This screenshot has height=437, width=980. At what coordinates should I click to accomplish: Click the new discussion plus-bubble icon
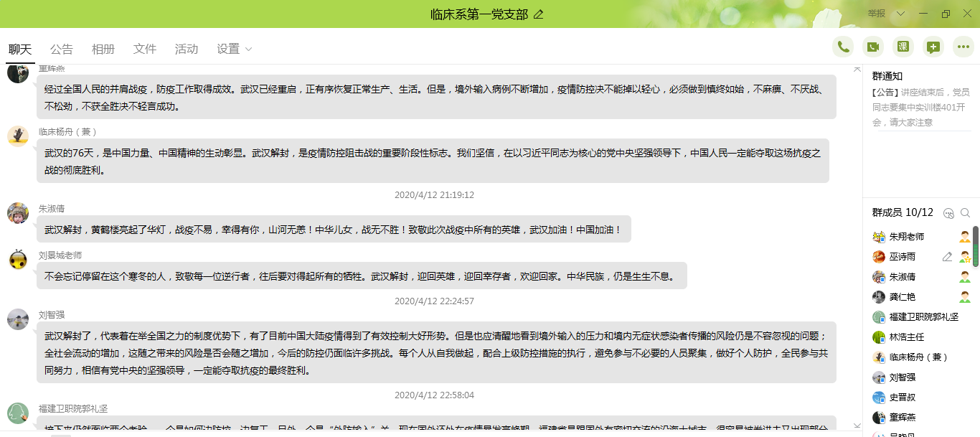(x=933, y=47)
